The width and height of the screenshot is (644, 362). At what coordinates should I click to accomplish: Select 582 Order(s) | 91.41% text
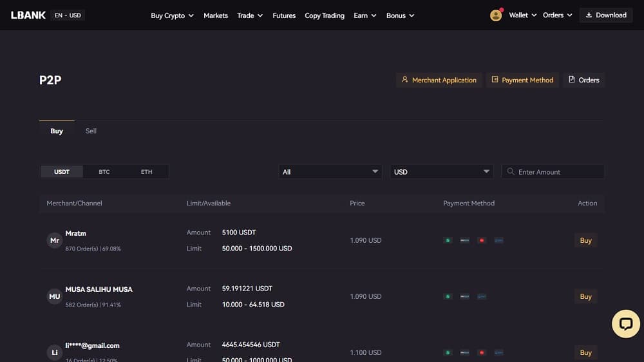point(93,305)
